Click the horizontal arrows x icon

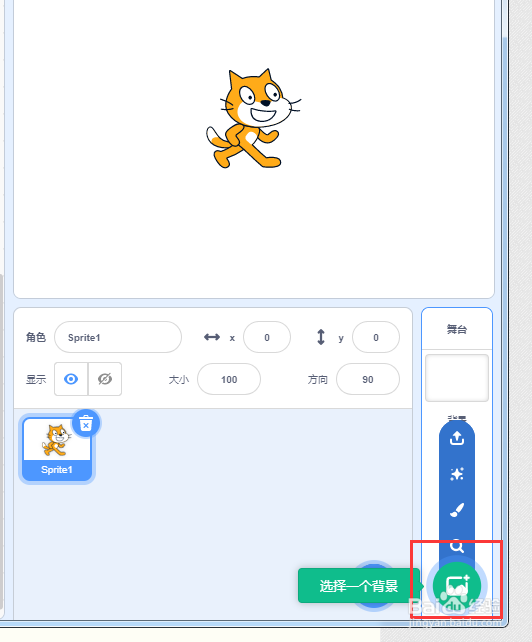pyautogui.click(x=212, y=337)
